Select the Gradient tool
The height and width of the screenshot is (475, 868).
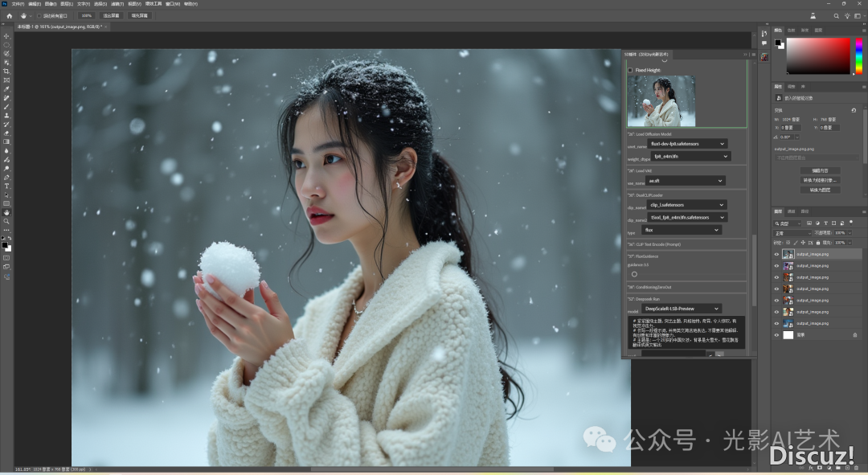click(6, 141)
